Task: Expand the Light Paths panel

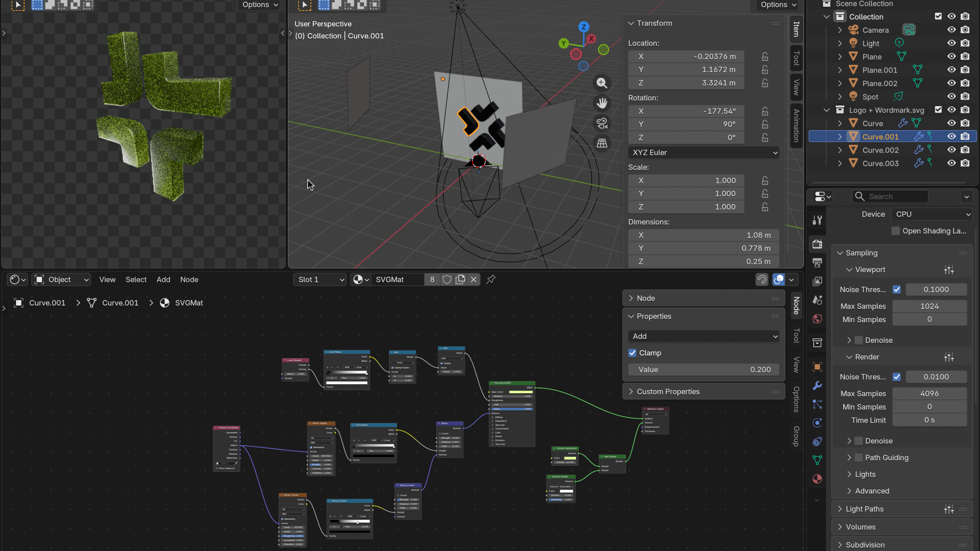Action: (864, 509)
